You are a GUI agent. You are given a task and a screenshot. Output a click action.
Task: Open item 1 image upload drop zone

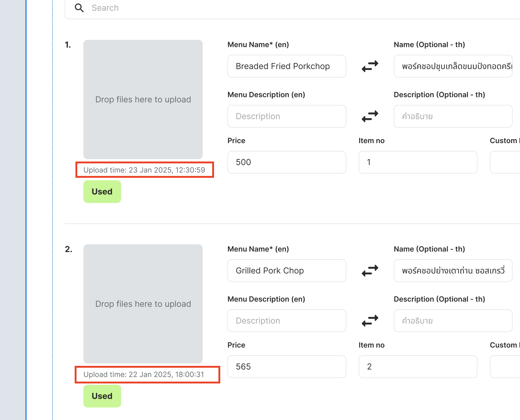tap(143, 100)
